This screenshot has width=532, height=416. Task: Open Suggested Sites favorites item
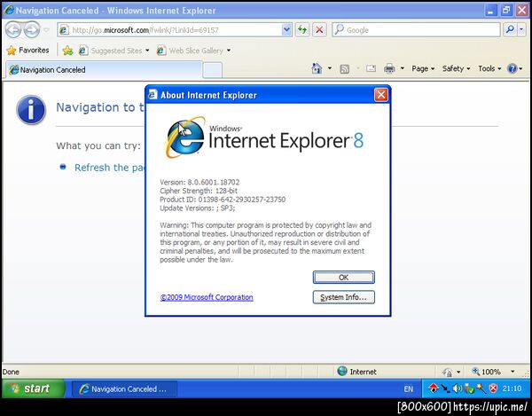(x=113, y=51)
